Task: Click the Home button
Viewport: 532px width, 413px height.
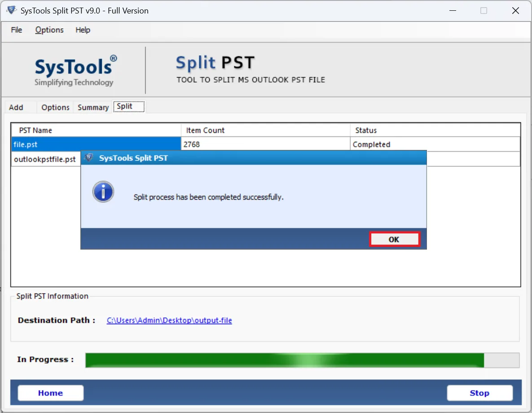Action: point(51,393)
